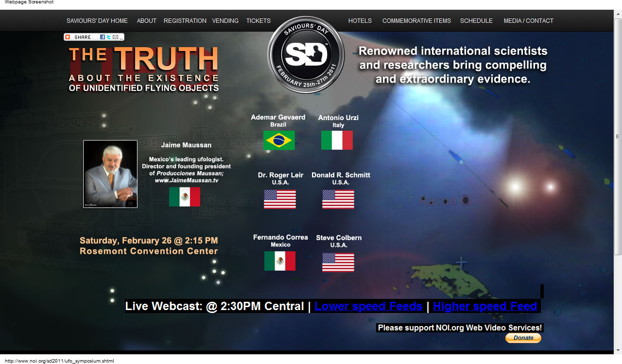Click Mexico flag below Jaime Maussan bio
This screenshot has width=622, height=364.
tap(185, 197)
